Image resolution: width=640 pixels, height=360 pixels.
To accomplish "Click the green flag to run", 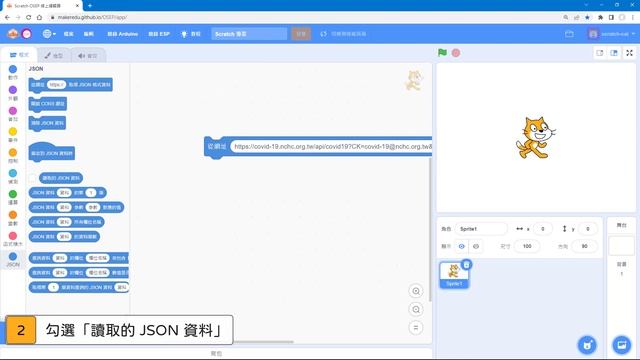I will pyautogui.click(x=442, y=53).
